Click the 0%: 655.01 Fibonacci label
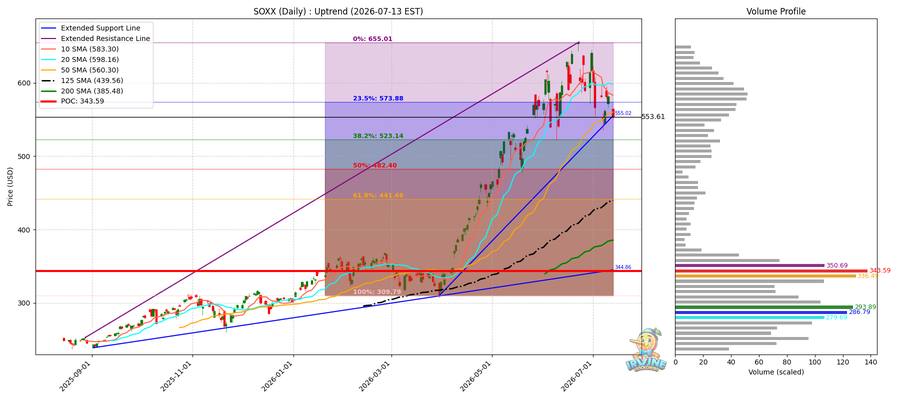 372,38
